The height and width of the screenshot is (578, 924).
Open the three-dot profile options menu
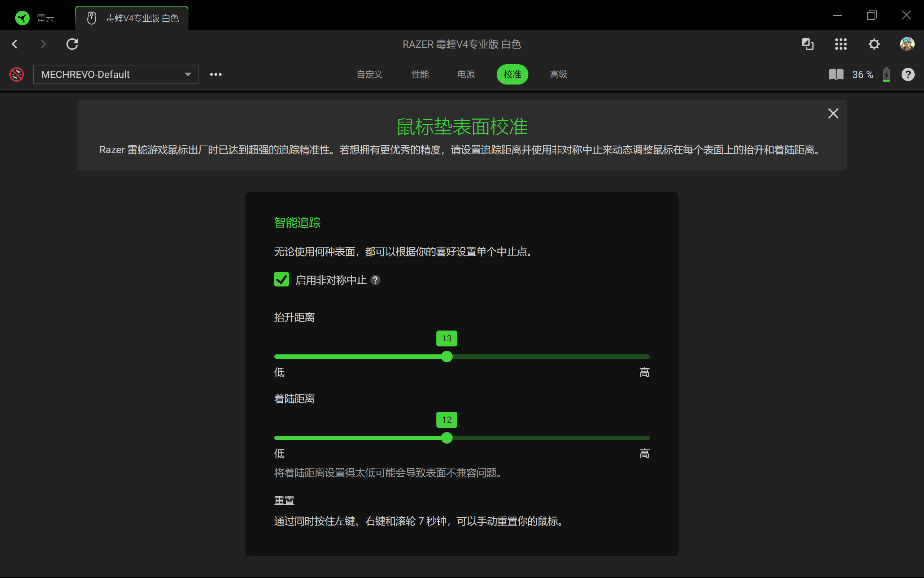point(216,74)
